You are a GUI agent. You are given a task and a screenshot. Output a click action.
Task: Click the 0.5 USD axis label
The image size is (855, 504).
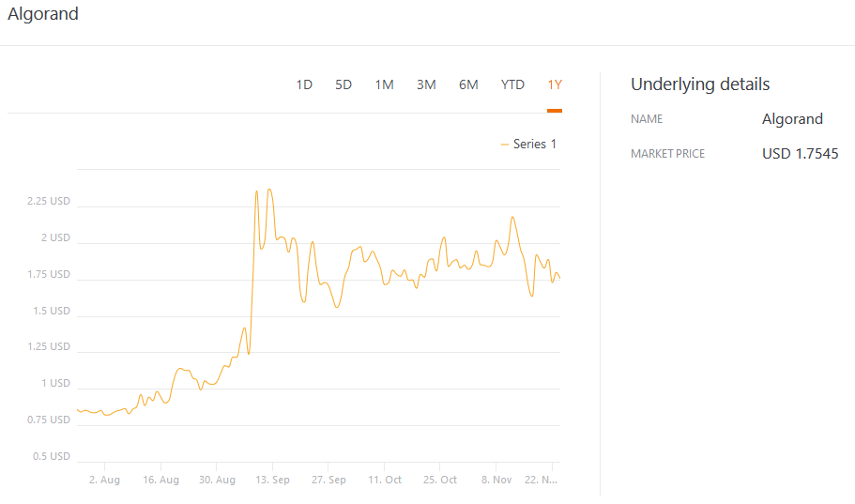click(x=52, y=456)
